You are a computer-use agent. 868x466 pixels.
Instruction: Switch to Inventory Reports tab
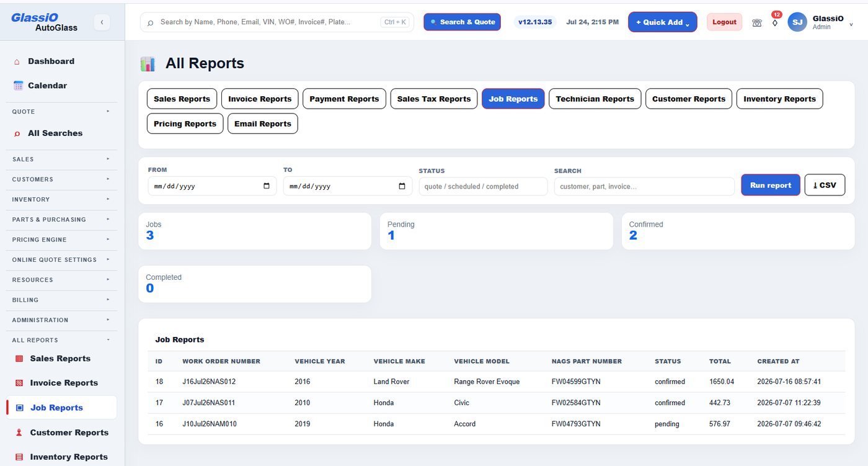coord(779,99)
